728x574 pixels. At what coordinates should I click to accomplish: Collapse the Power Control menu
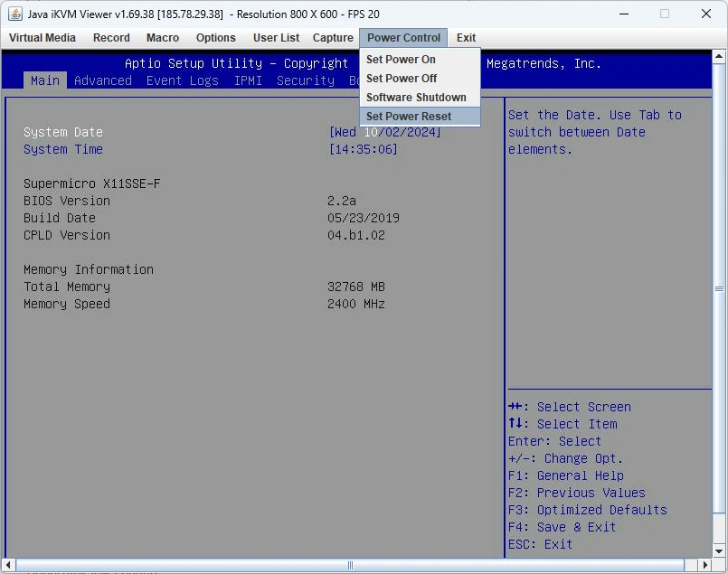tap(403, 38)
